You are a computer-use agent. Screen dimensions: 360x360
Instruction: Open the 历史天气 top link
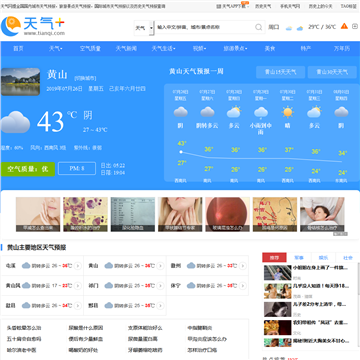(263, 6)
